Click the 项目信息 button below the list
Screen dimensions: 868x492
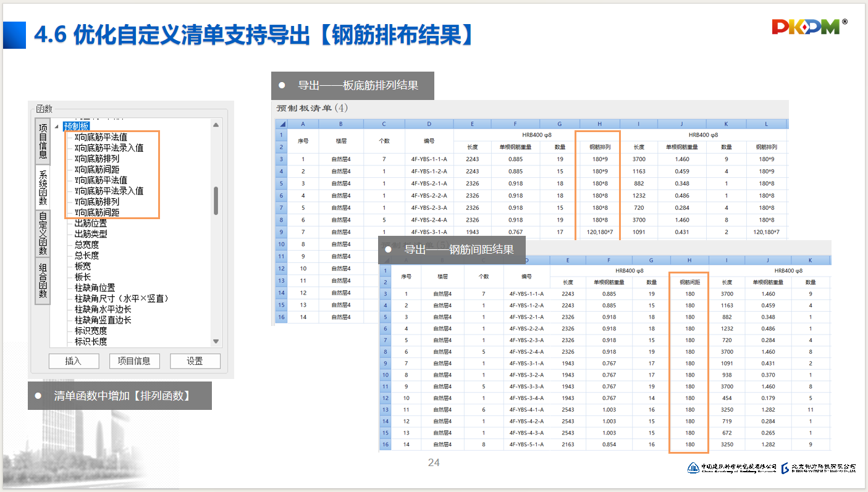134,361
